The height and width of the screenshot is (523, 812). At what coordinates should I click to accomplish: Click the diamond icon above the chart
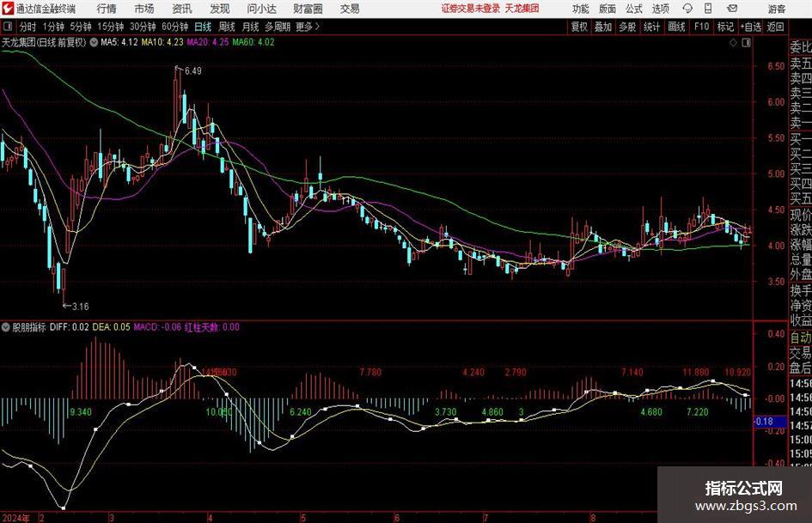(733, 43)
